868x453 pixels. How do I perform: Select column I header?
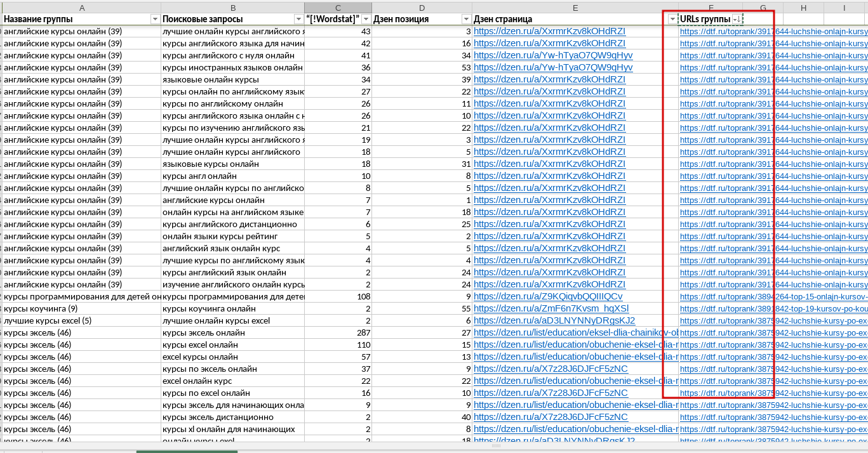click(845, 8)
